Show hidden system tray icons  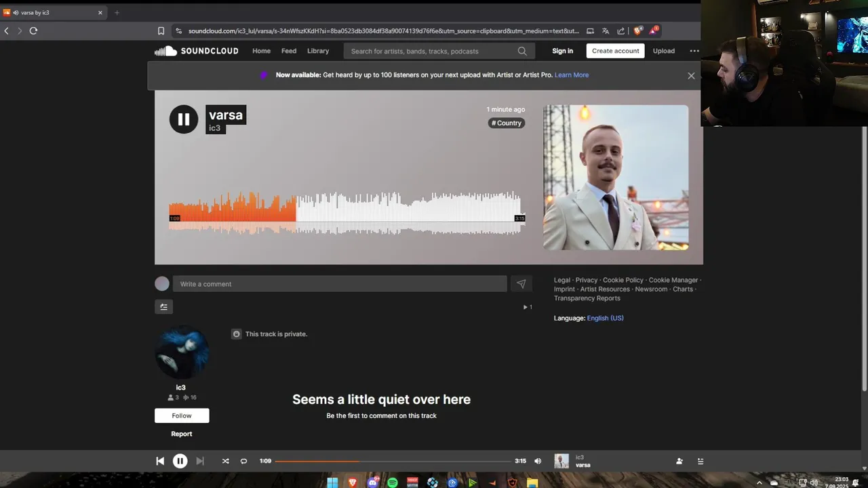click(x=759, y=483)
